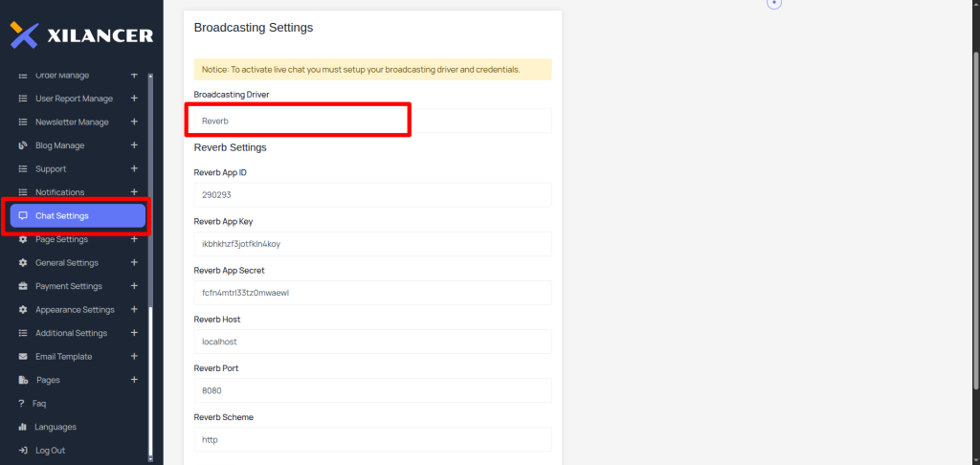This screenshot has height=465, width=980.
Task: Click the Newsletter Manage list icon
Action: (23, 122)
